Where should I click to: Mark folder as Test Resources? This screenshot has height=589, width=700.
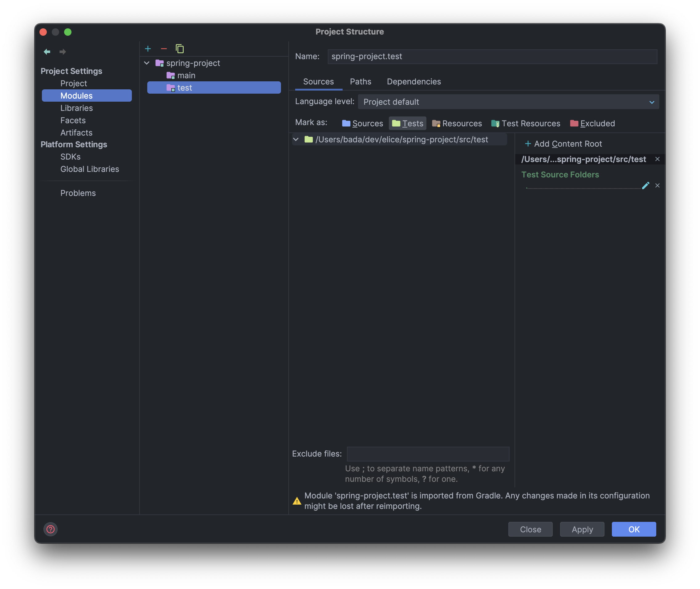pyautogui.click(x=526, y=123)
